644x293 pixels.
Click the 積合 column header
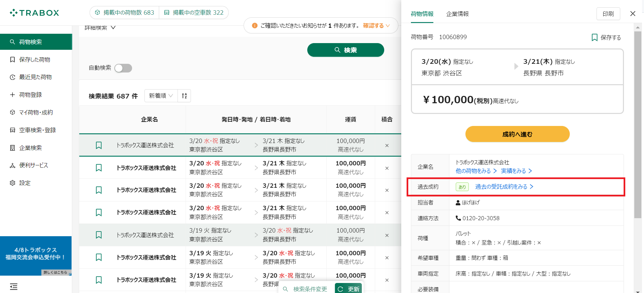click(387, 120)
